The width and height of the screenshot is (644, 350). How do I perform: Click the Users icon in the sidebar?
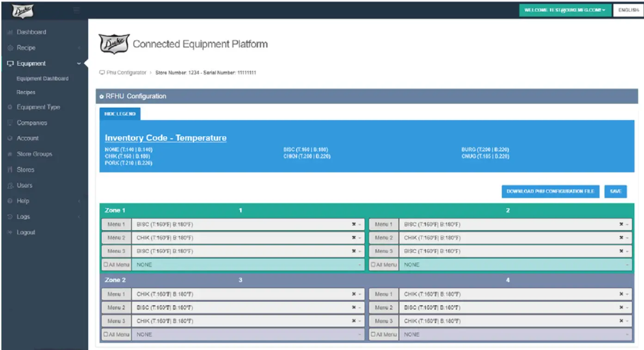[10, 185]
